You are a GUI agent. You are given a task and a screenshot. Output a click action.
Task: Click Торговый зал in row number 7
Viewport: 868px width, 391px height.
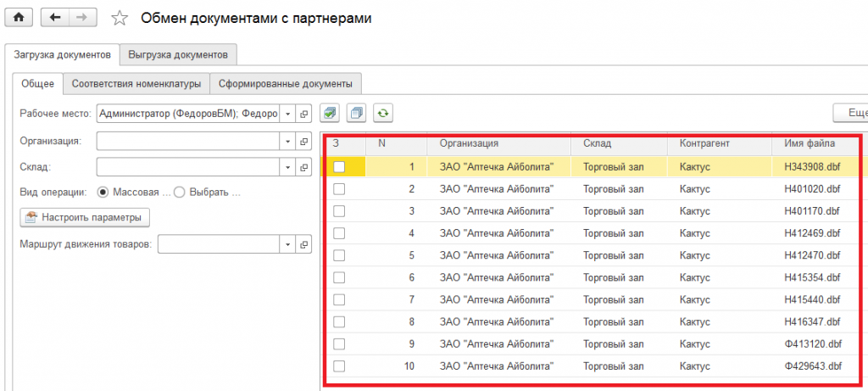click(614, 299)
